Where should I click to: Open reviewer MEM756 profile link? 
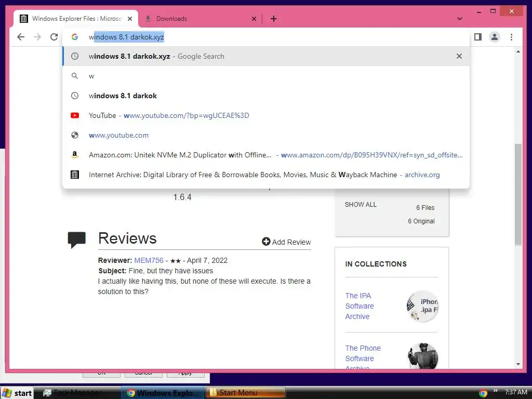149,260
